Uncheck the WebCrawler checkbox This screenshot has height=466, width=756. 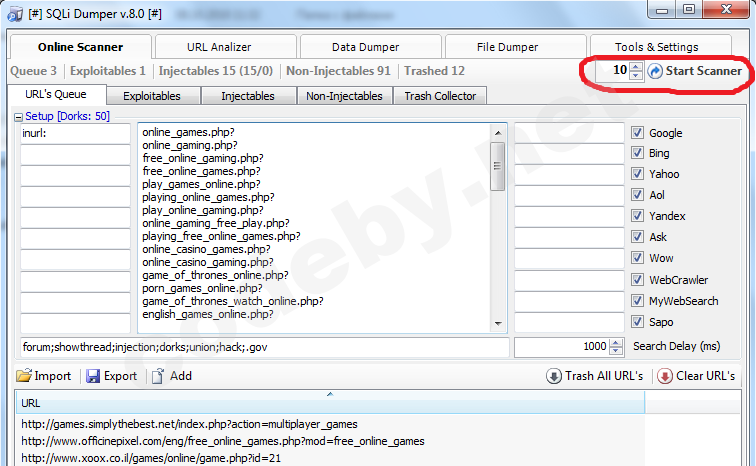tap(637, 280)
